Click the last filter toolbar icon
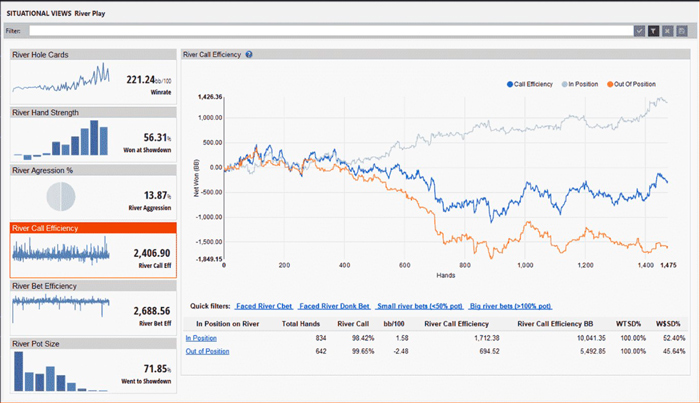700x403 pixels. pyautogui.click(x=682, y=31)
